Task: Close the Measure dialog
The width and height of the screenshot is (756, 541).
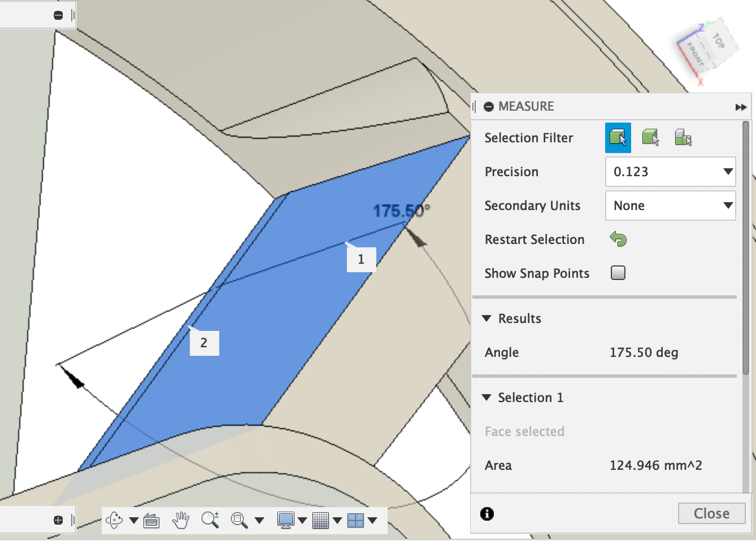Action: point(711,513)
